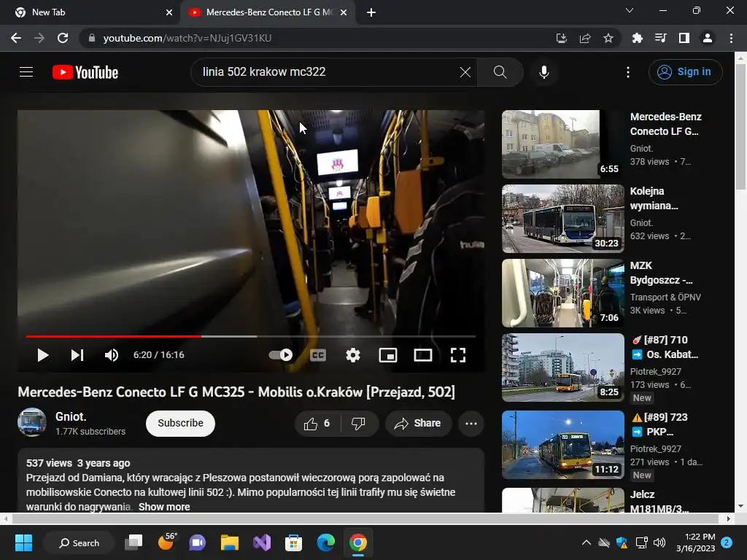Open the Jelcz M181MB/3 video title
Screen dimensions: 747x560
click(x=659, y=502)
